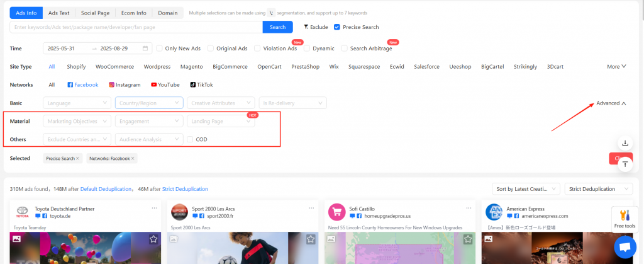
Task: Enable Search Arbitrage checkbox
Action: coord(345,48)
